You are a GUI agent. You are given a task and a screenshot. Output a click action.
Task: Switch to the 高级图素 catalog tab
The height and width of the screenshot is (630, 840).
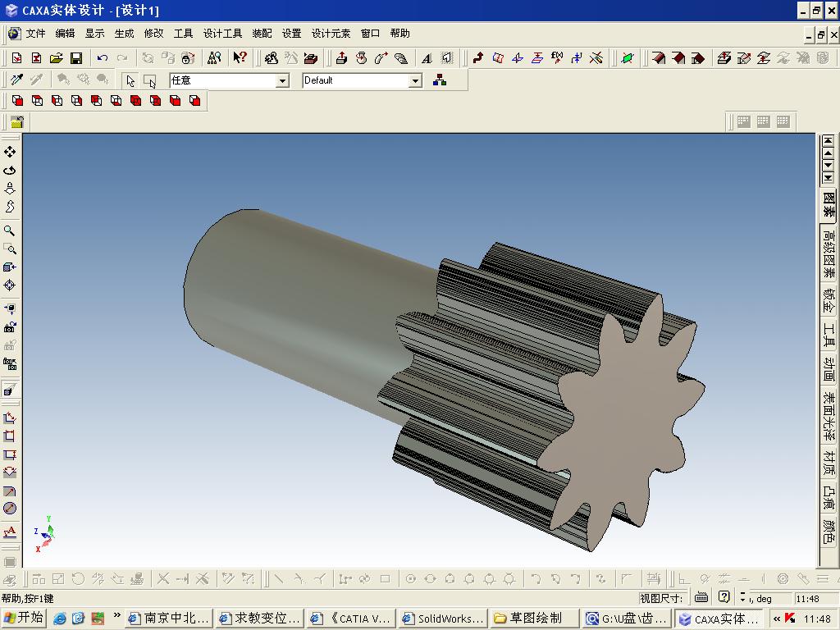click(x=829, y=254)
